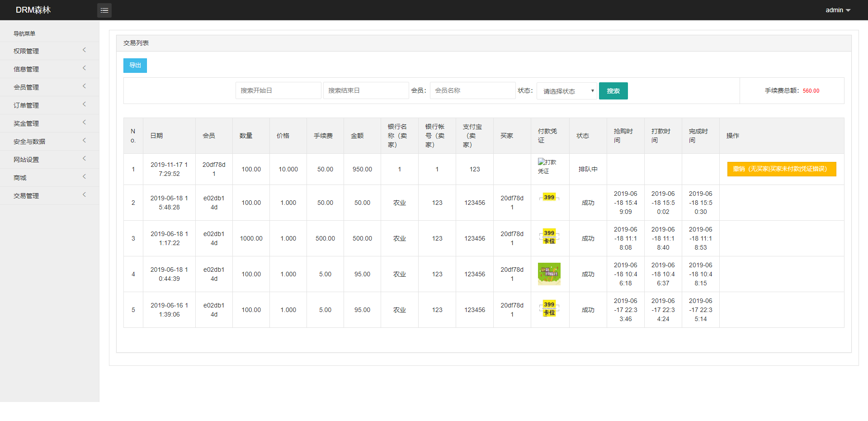Expand the 权限管理 sidebar menu

pos(49,51)
